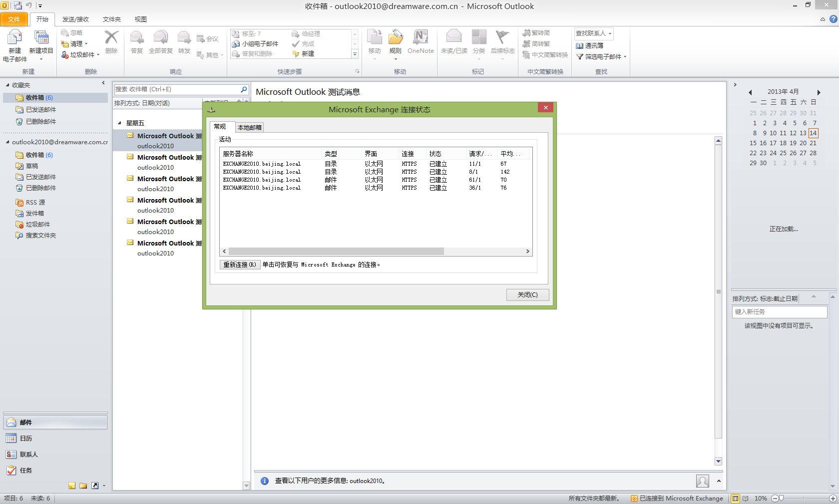Screen dimensions: 839x504
Task: Click the search magnifier in inbox search
Action: pyautogui.click(x=244, y=89)
